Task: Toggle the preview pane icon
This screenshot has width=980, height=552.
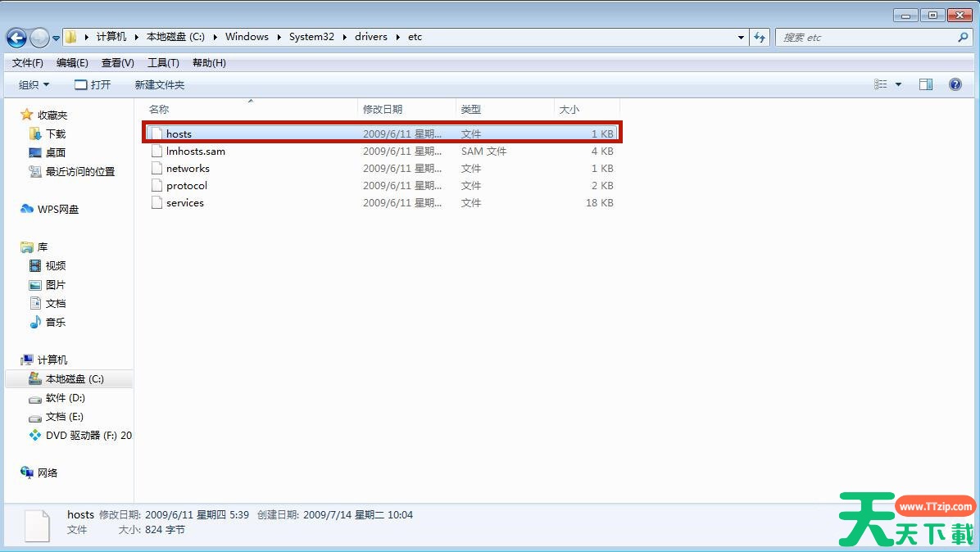Action: tap(926, 84)
